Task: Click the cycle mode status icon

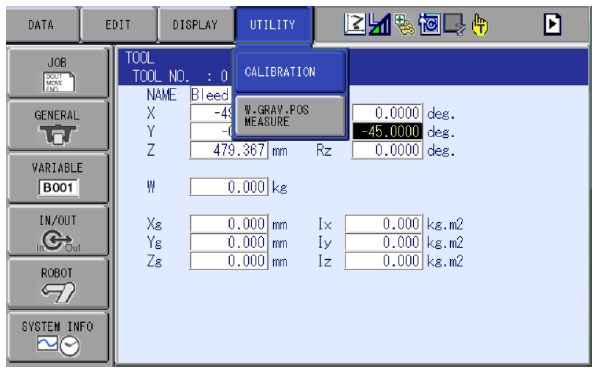Action: tap(429, 24)
